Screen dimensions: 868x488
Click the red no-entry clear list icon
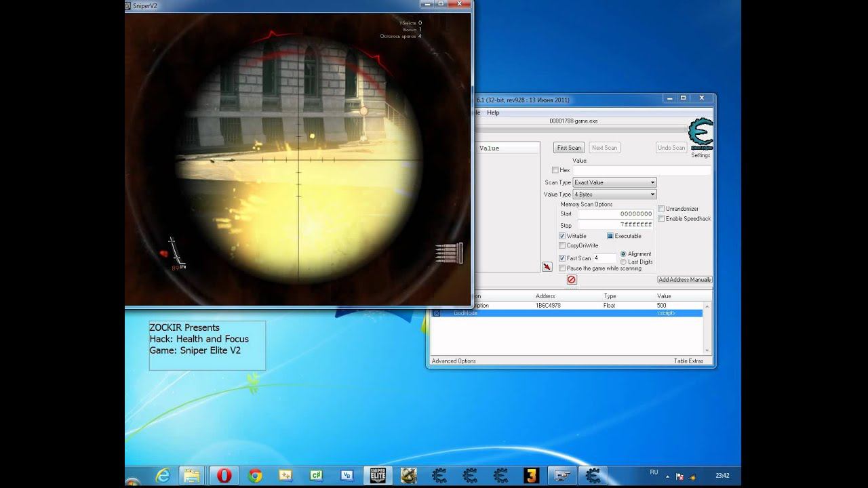(571, 279)
